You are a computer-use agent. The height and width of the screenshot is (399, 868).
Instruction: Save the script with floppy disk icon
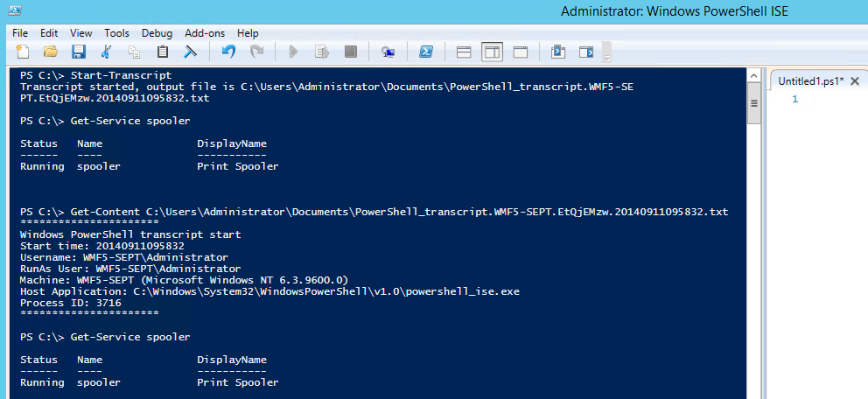pyautogui.click(x=78, y=52)
